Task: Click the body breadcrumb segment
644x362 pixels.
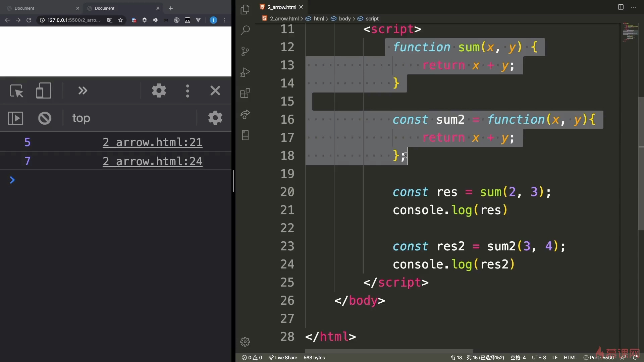Action: point(344,19)
